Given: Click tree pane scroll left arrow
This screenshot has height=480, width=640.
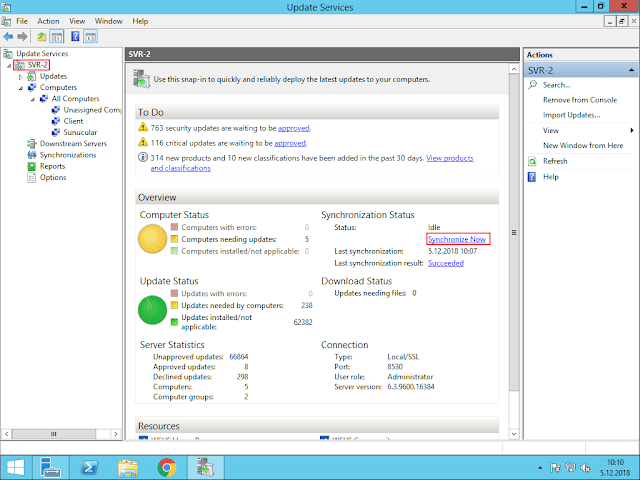Looking at the screenshot, I should pos(7,434).
